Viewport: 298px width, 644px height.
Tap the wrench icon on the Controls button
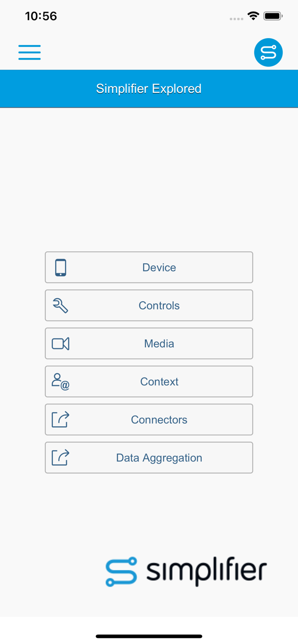pyautogui.click(x=61, y=305)
